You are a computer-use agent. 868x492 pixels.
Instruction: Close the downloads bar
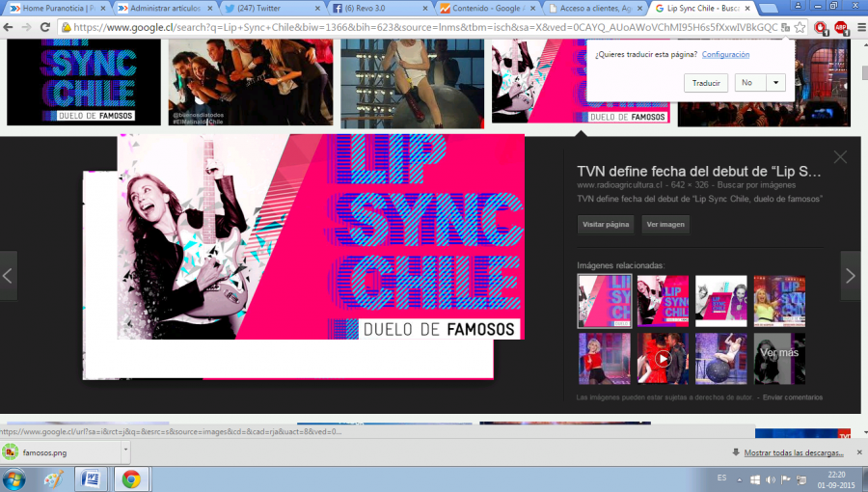(859, 452)
